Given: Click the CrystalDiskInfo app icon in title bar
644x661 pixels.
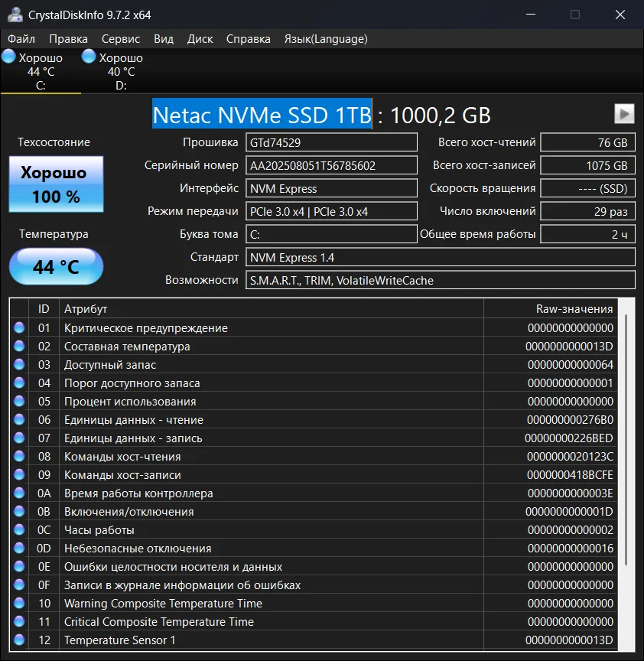Looking at the screenshot, I should click(x=14, y=15).
